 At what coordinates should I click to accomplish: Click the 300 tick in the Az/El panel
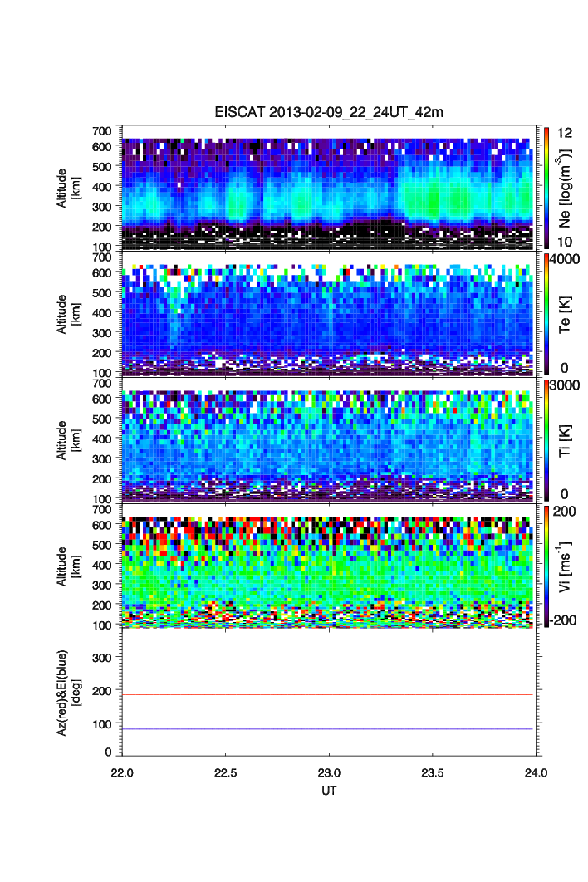(101, 658)
